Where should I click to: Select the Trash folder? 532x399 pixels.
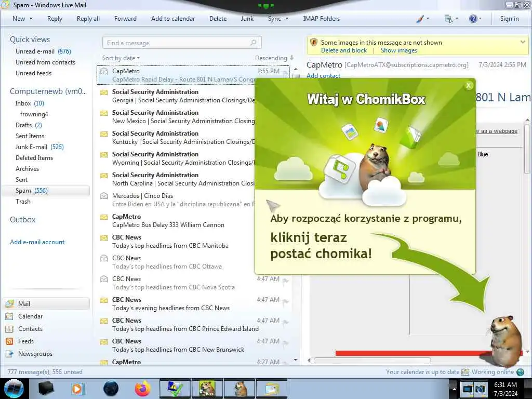pos(23,202)
